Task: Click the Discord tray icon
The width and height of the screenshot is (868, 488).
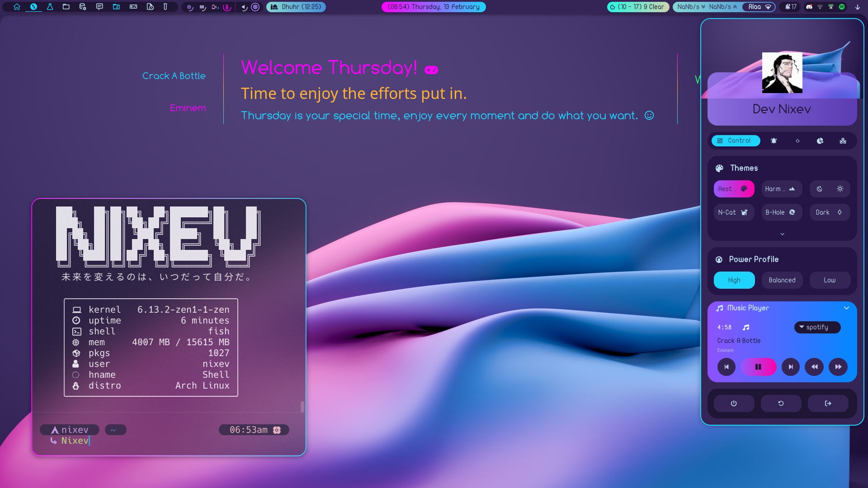Action: point(809,7)
